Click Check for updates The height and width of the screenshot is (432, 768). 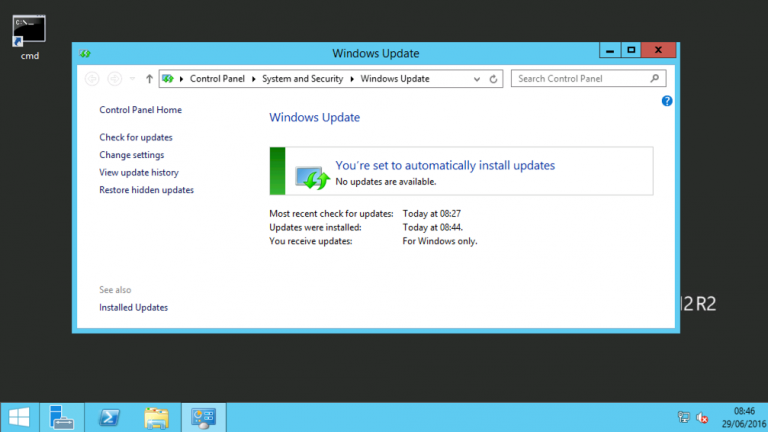(x=136, y=137)
